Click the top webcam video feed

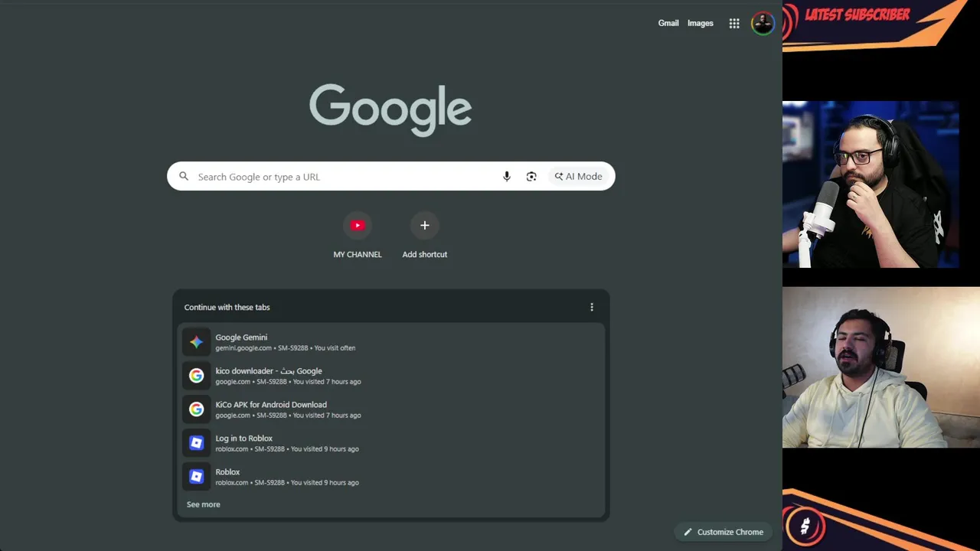pyautogui.click(x=871, y=184)
